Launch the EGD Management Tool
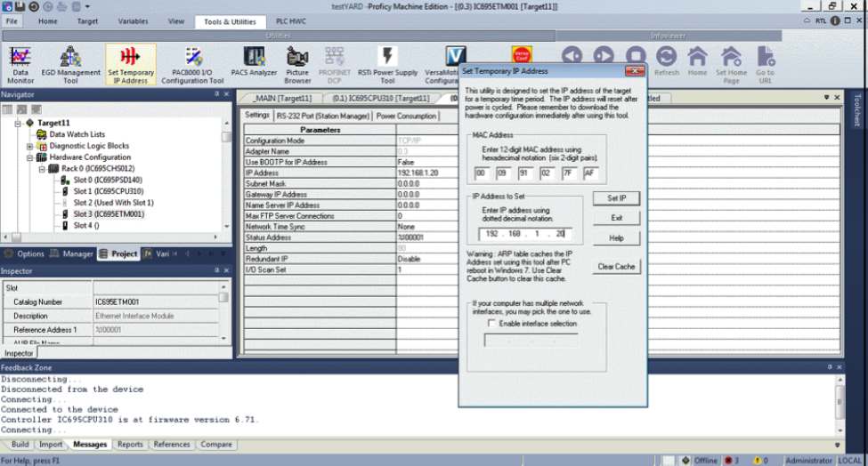The width and height of the screenshot is (868, 466). pos(71,65)
